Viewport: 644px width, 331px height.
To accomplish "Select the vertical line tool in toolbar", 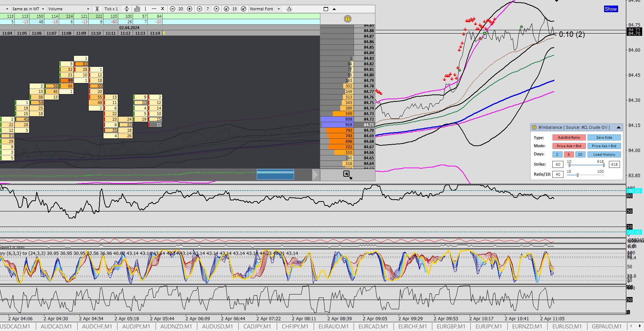I will click(x=146, y=9).
